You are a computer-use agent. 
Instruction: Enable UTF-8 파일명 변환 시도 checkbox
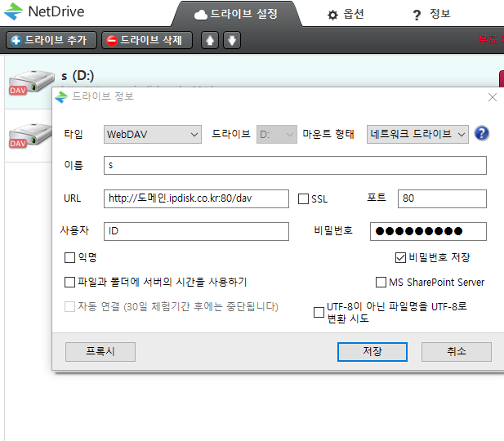(x=319, y=312)
